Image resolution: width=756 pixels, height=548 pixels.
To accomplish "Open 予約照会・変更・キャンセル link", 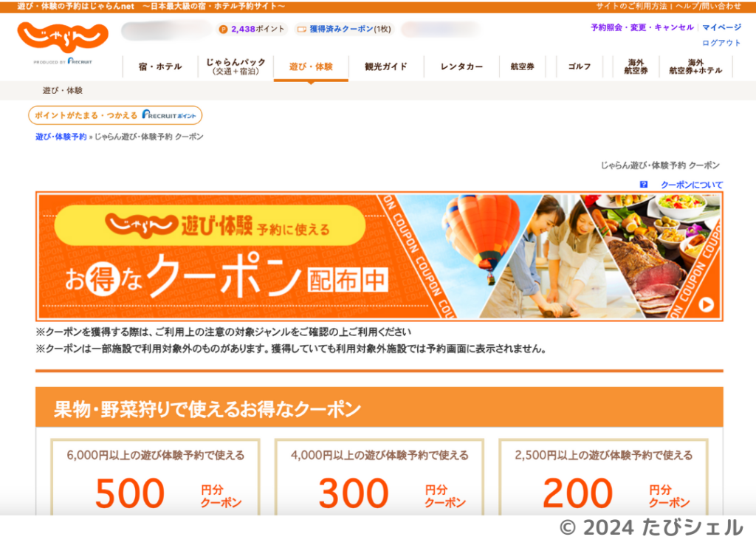I will tap(642, 27).
